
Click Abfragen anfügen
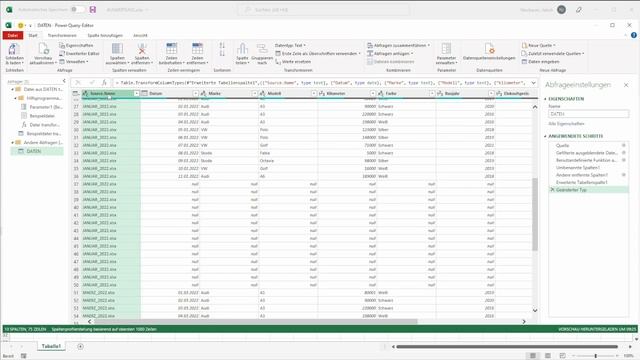(390, 53)
